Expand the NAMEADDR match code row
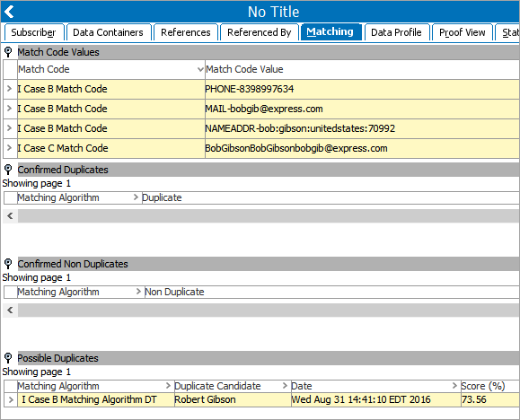The height and width of the screenshot is (420, 520). (10, 128)
